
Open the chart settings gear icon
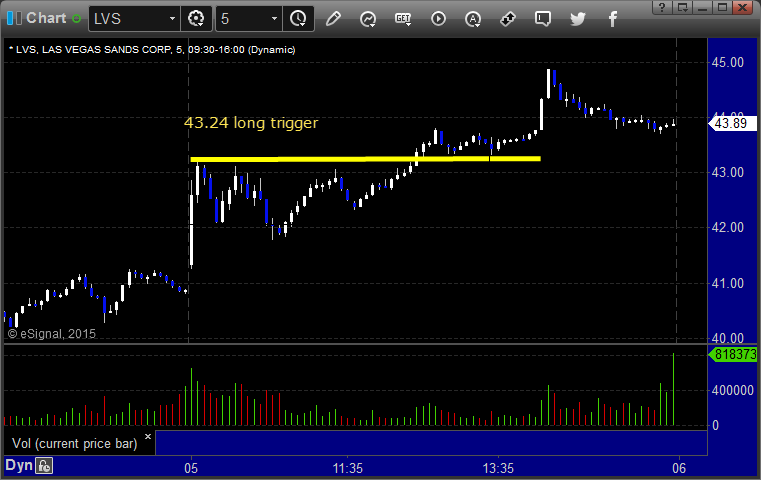(196, 19)
